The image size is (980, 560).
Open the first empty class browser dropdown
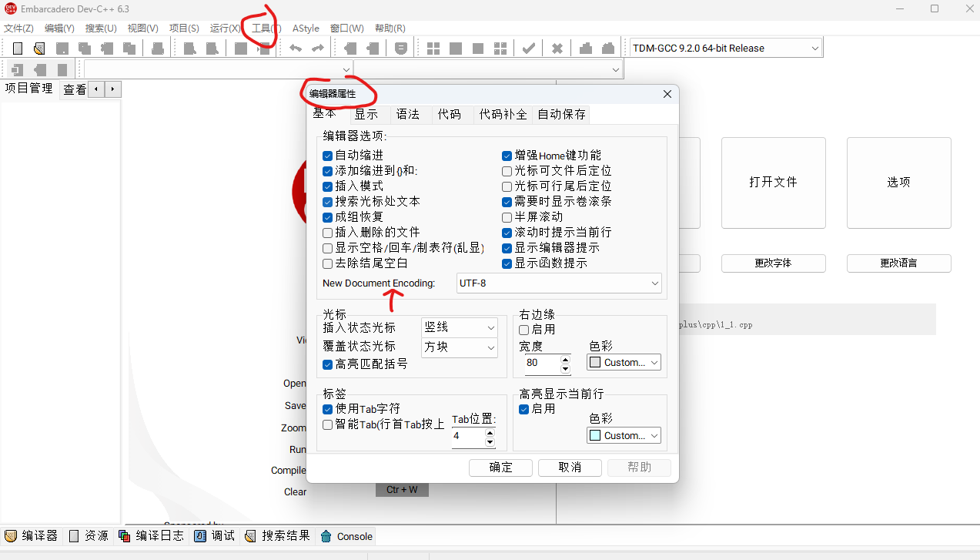tap(219, 69)
